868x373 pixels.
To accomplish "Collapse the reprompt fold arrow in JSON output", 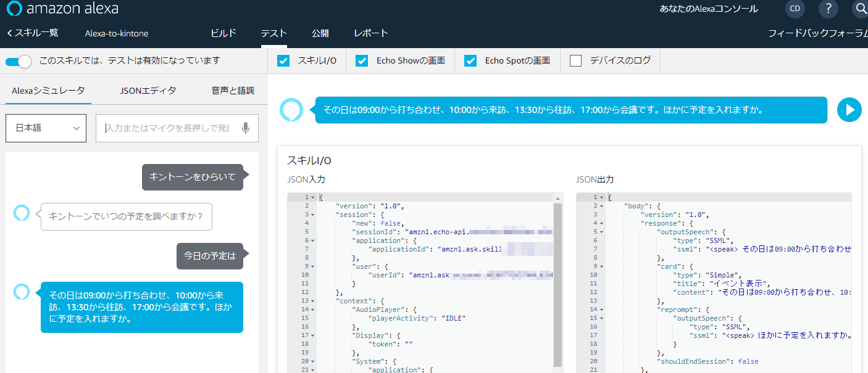I will pyautogui.click(x=603, y=309).
